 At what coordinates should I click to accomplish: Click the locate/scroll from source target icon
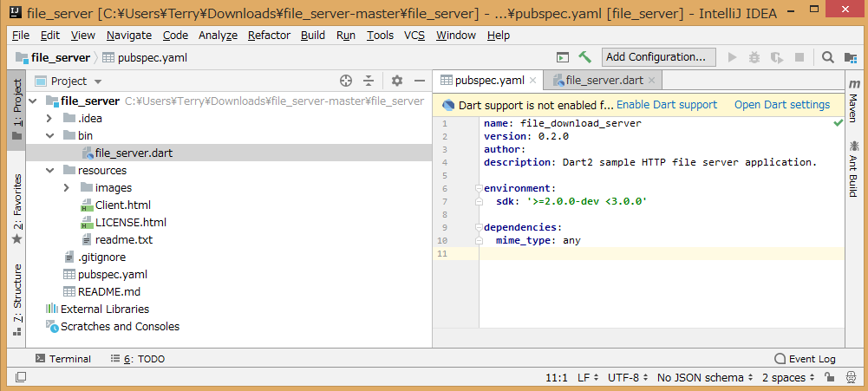tap(345, 81)
